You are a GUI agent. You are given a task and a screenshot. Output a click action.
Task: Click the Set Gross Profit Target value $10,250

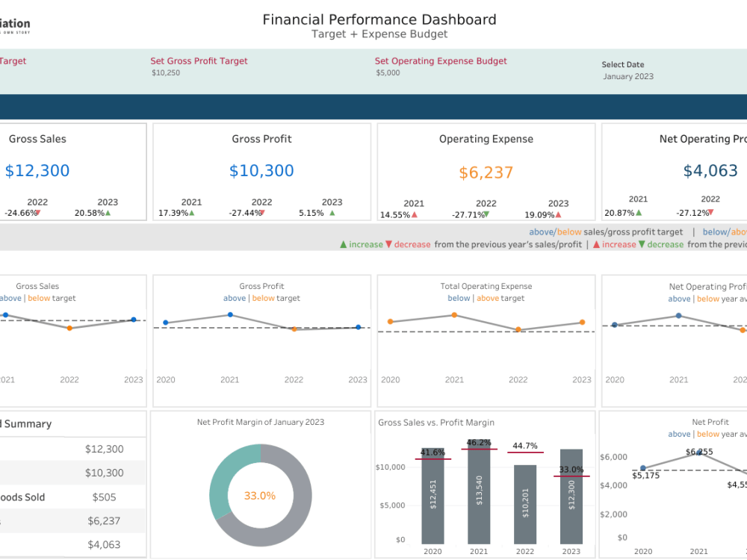[166, 74]
